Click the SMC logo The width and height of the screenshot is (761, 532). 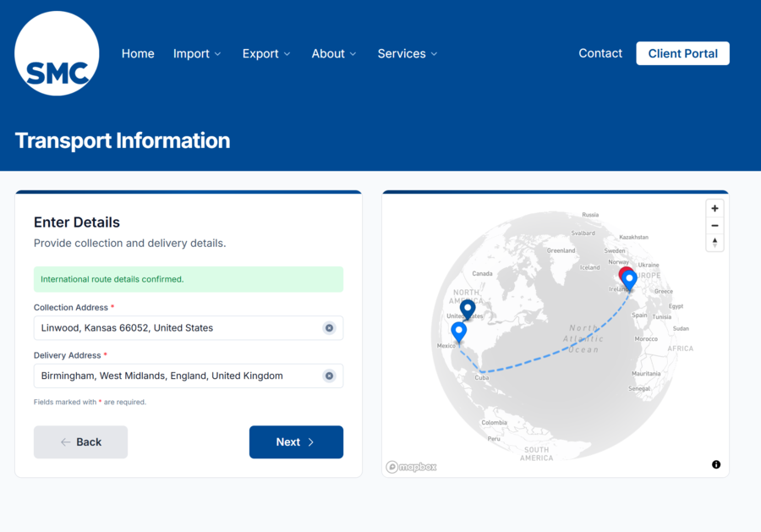point(57,53)
